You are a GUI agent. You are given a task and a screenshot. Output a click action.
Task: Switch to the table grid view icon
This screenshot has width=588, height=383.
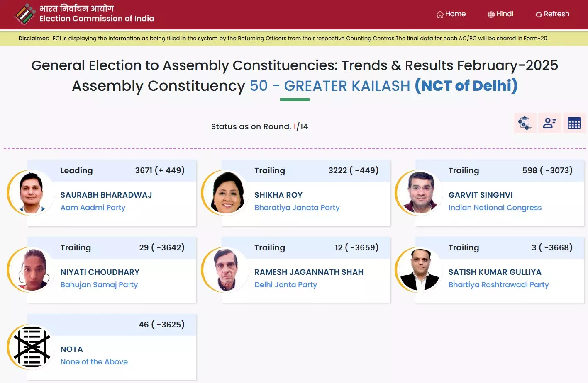(574, 123)
